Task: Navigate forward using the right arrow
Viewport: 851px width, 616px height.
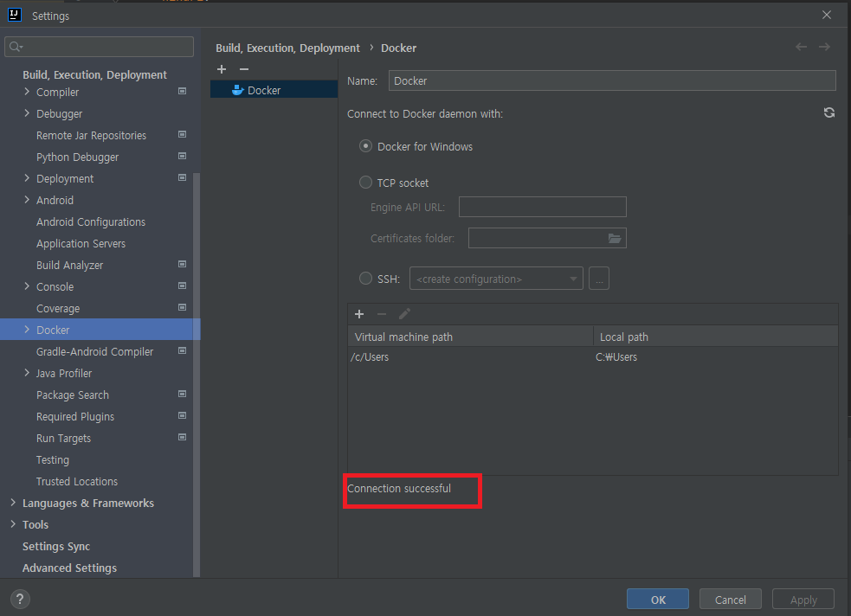Action: tap(824, 48)
